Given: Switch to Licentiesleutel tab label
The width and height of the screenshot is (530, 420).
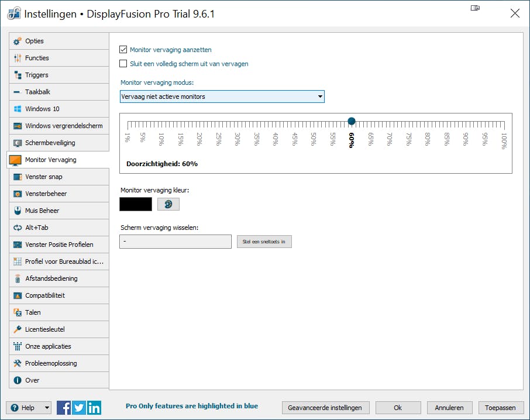Looking at the screenshot, I should [44, 329].
